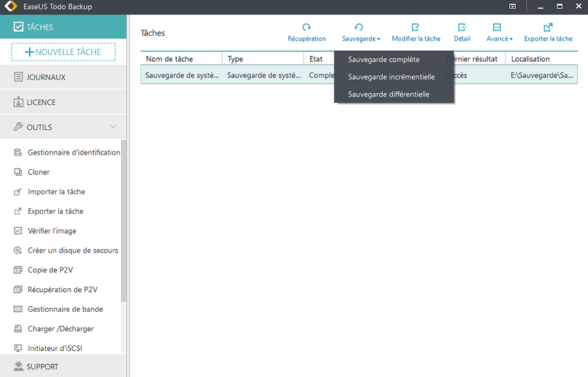Viewport: 588px width, 377px height.
Task: Open Cloner tool in sidebar
Action: point(39,172)
